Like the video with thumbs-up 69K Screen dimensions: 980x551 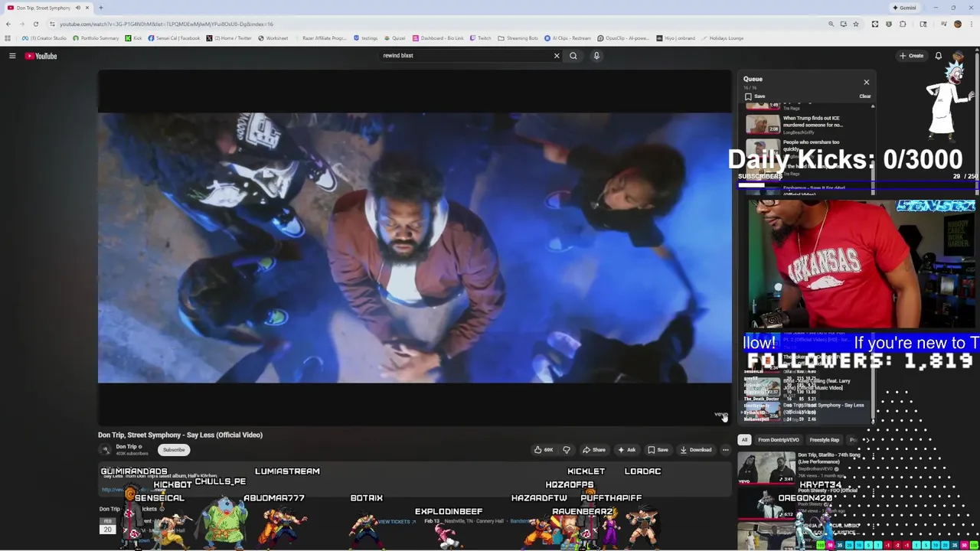(544, 450)
